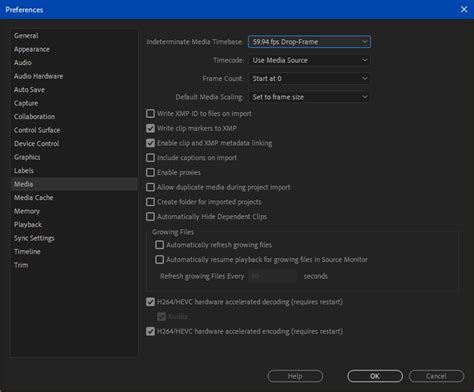Open Default Media Scaling dropdown
Image resolution: width=474 pixels, height=392 pixels.
coord(309,97)
